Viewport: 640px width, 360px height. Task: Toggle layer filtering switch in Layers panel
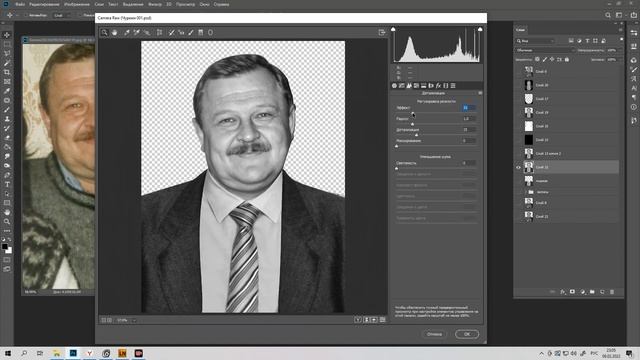621,40
